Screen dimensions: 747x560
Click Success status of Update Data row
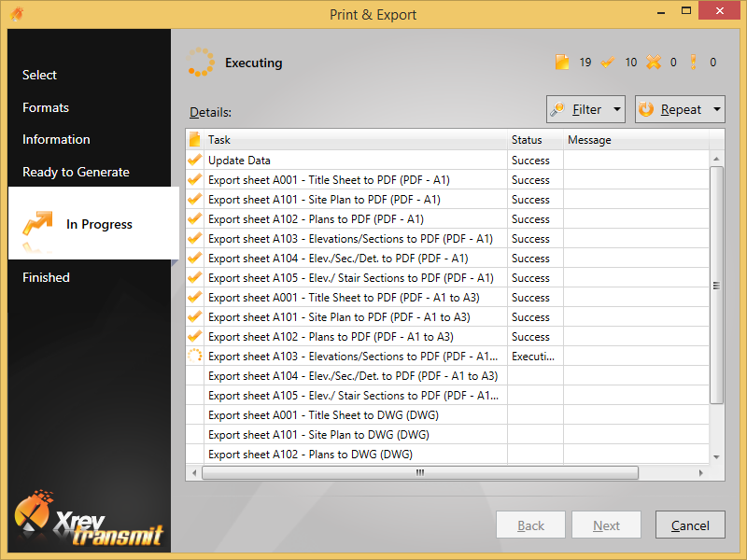(x=530, y=161)
